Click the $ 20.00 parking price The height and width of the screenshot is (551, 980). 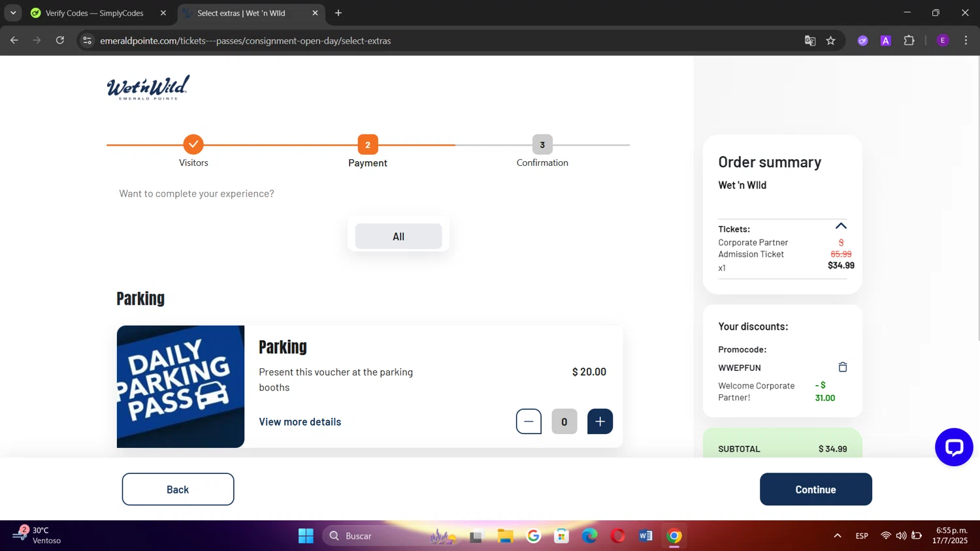tap(589, 371)
